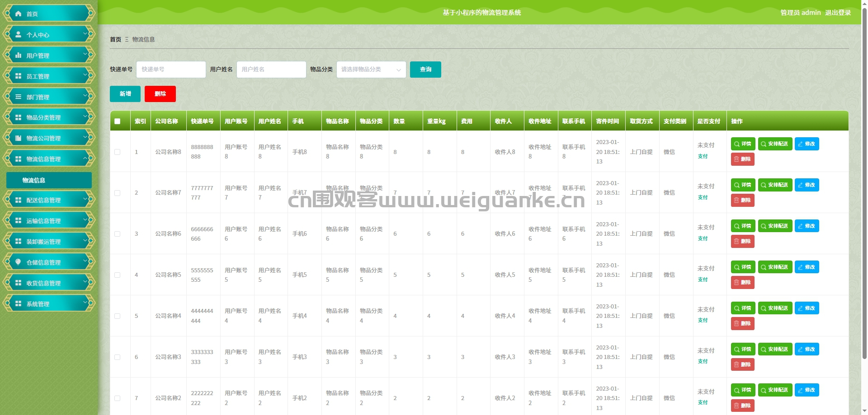Click pencil icon in 修改 button of row 6
This screenshot has width=868, height=415.
800,350
